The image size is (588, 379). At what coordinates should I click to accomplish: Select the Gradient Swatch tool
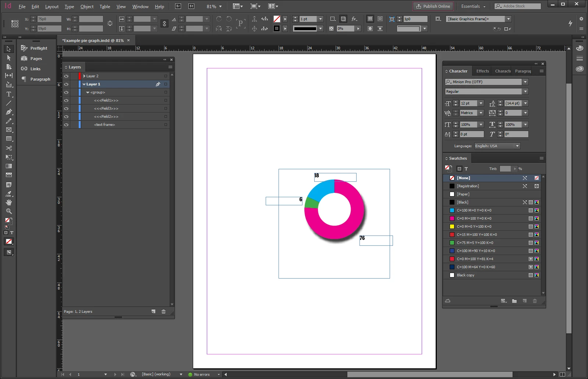(x=9, y=166)
